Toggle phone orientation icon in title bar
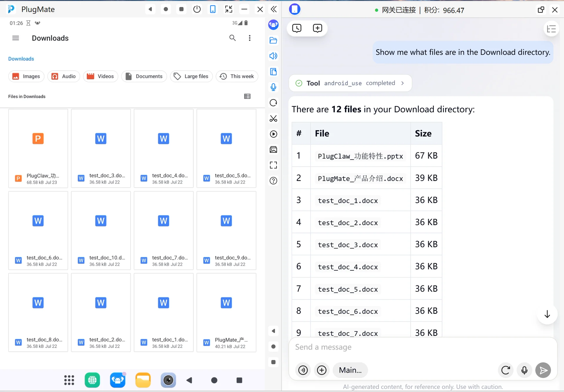The width and height of the screenshot is (564, 392). [x=213, y=9]
